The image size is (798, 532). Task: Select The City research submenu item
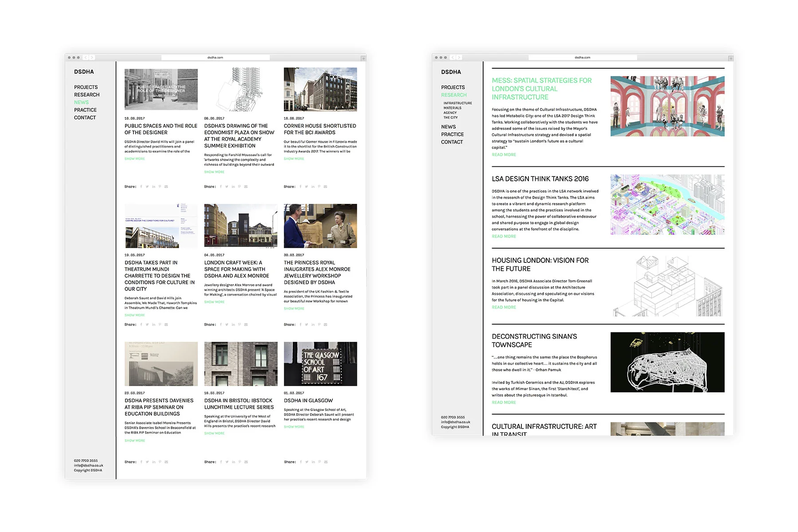pyautogui.click(x=451, y=118)
